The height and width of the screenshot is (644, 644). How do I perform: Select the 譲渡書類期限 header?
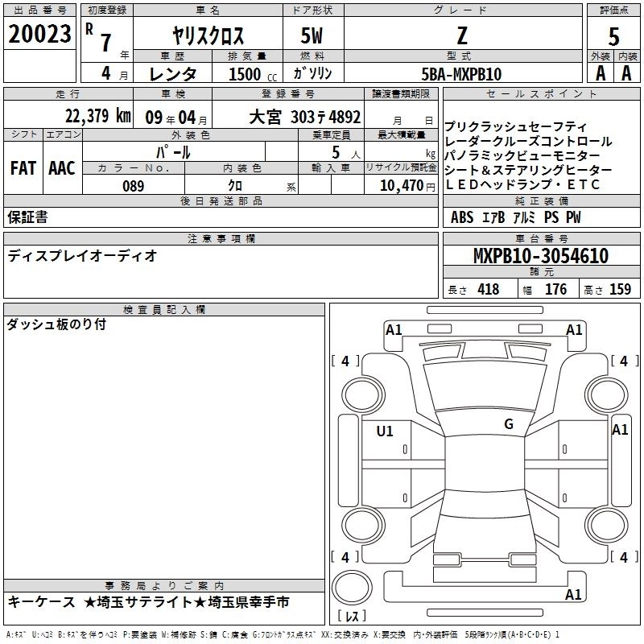point(401,94)
